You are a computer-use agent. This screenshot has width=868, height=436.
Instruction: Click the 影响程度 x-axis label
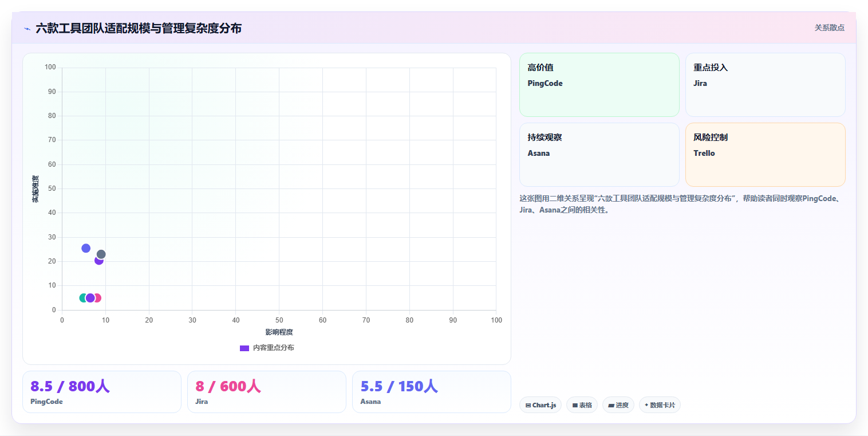[x=279, y=332]
